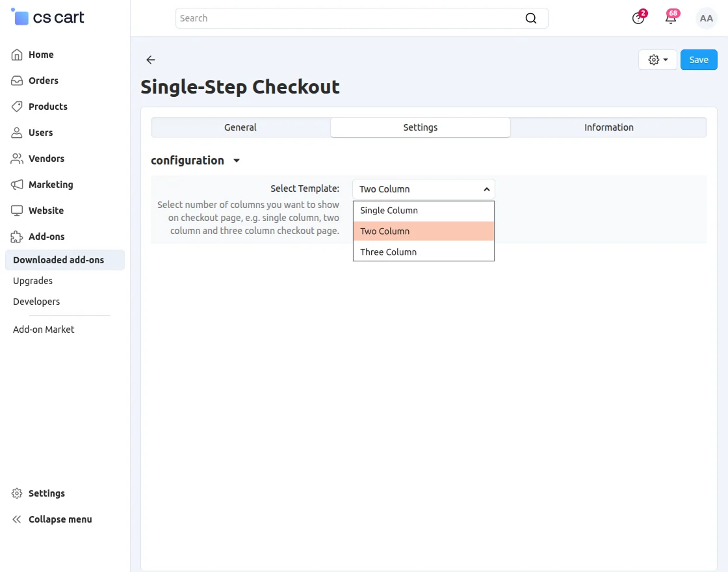Save the checkout settings
728x572 pixels.
[x=699, y=59]
